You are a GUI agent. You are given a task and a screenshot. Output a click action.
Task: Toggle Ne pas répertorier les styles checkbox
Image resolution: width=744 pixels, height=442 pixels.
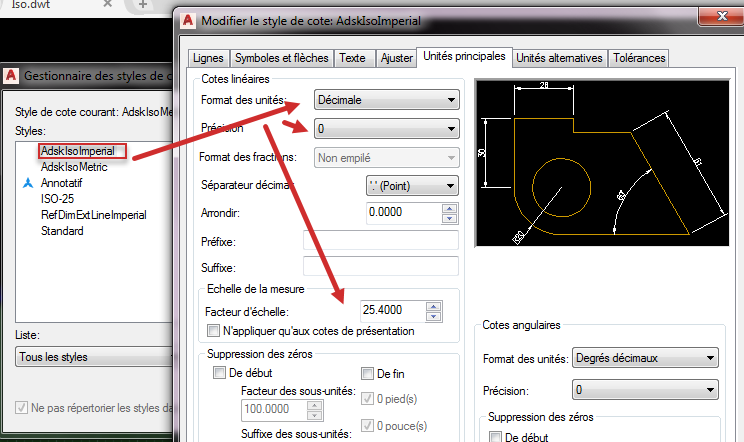tap(21, 407)
